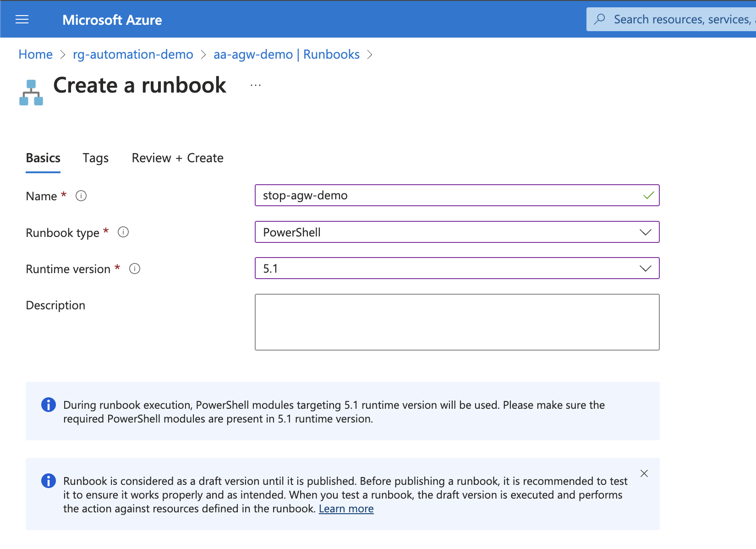Select the Basics tab

click(x=43, y=158)
